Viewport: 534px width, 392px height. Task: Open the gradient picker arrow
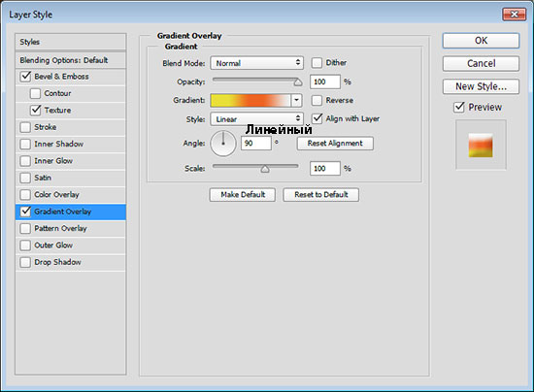297,100
